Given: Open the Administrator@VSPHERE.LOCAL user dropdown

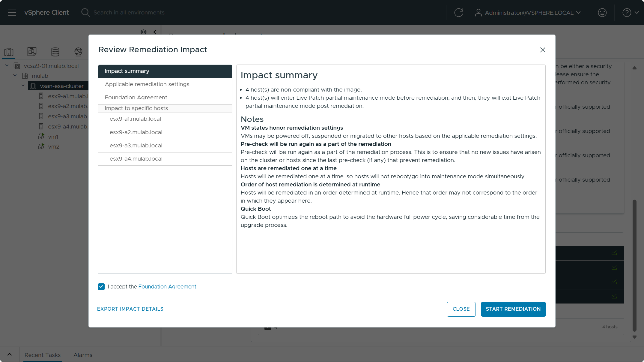Looking at the screenshot, I should (x=528, y=13).
